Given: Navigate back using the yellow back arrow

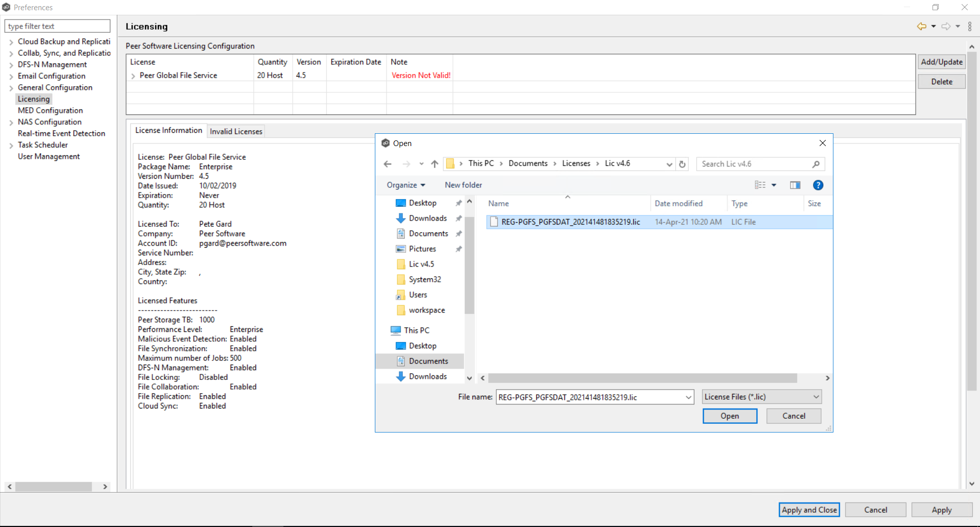Looking at the screenshot, I should click(x=921, y=26).
